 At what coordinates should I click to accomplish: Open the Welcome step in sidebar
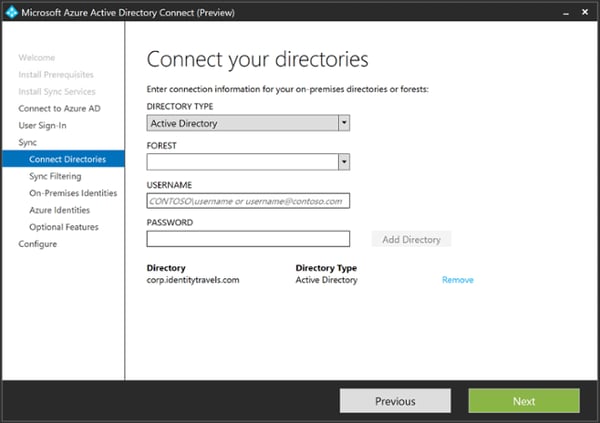(x=37, y=57)
